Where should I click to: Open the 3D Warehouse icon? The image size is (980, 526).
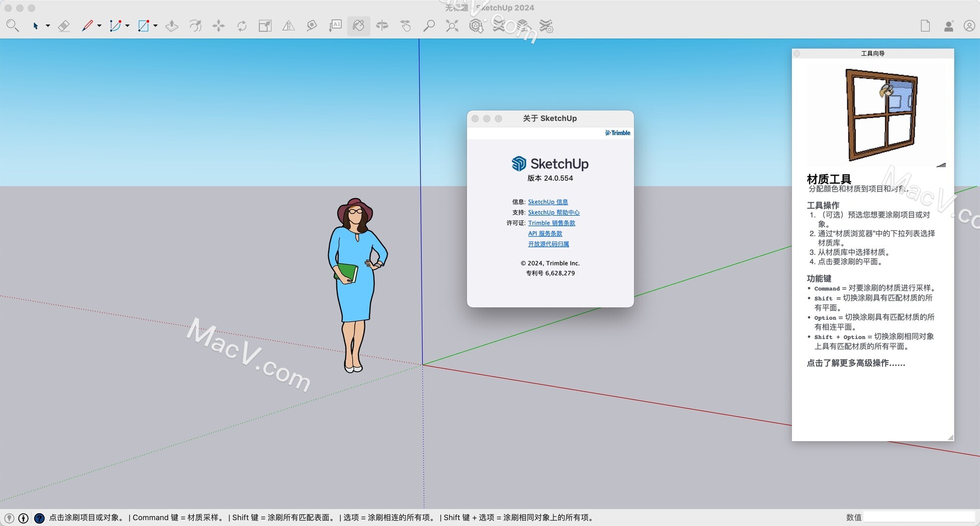click(x=476, y=26)
